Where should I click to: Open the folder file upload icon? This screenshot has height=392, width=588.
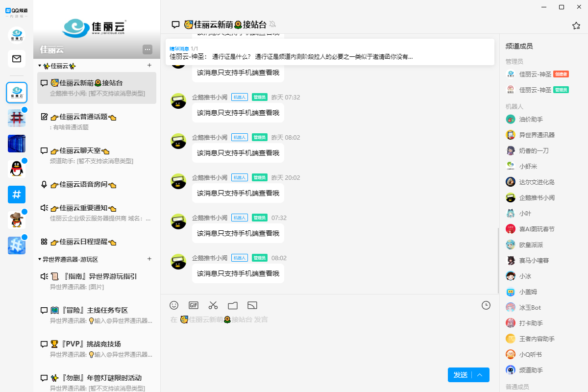[x=233, y=305]
